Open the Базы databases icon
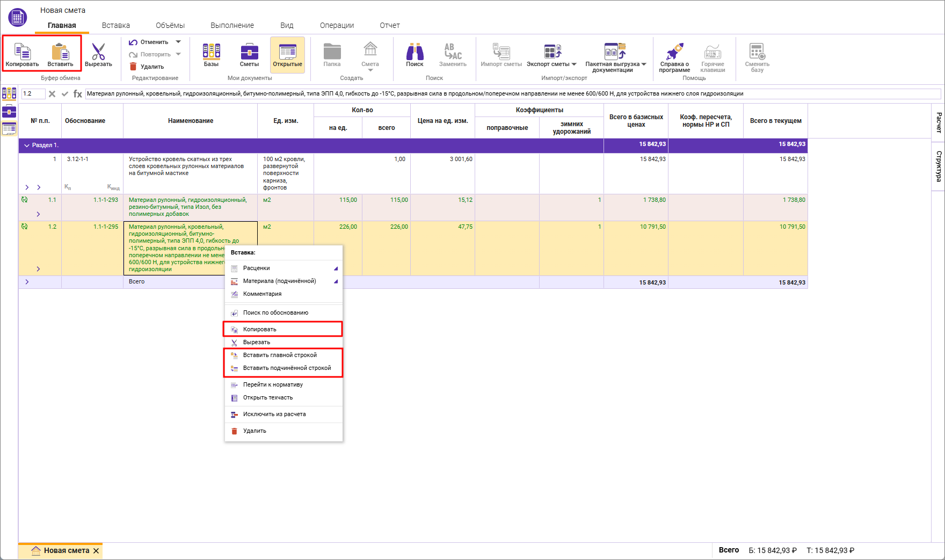 pyautogui.click(x=211, y=53)
